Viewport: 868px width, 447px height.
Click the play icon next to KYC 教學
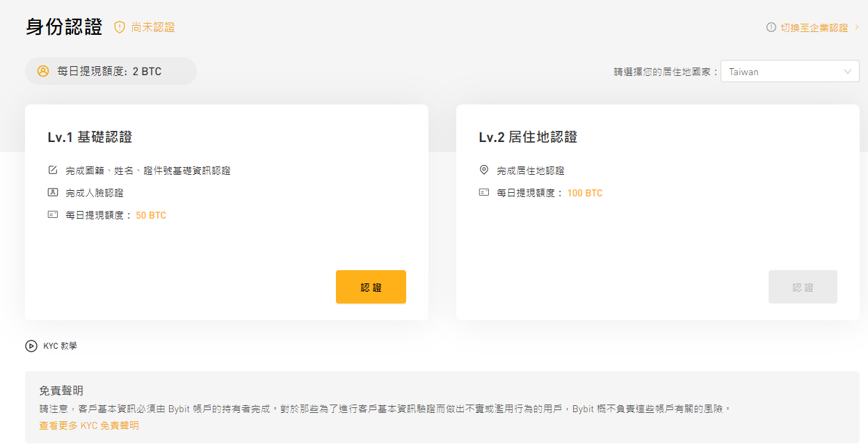coord(30,345)
